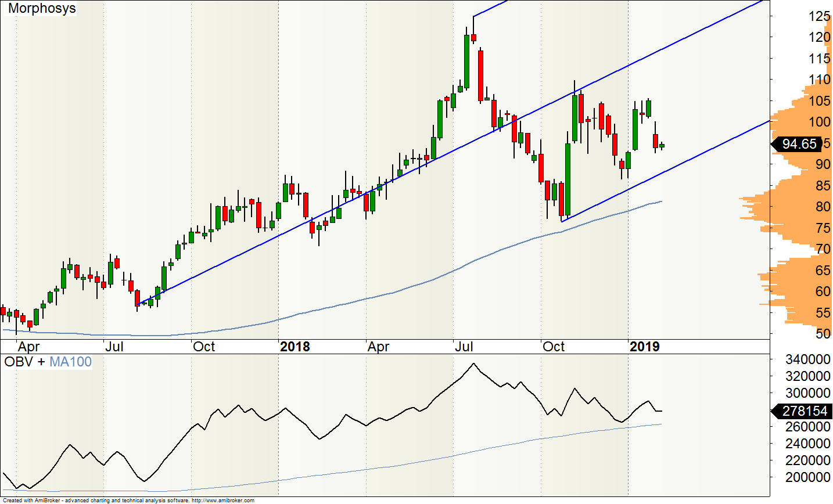
Task: Click the 100 price axis label
Action: [819, 122]
